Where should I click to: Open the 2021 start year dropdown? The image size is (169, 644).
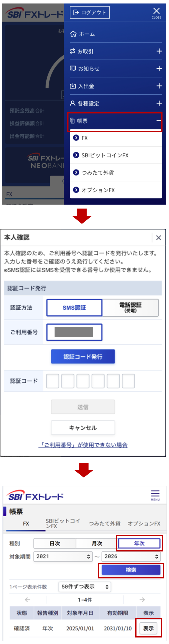click(63, 557)
